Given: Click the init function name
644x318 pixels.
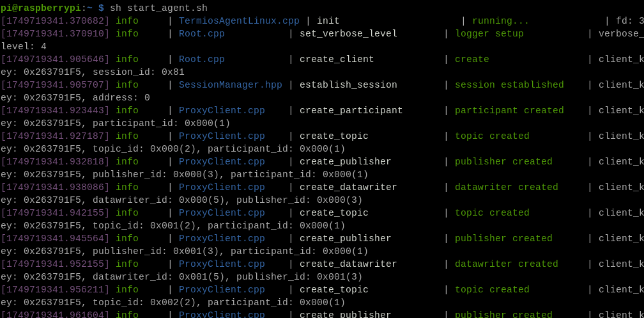Looking at the screenshot, I should (328, 21).
